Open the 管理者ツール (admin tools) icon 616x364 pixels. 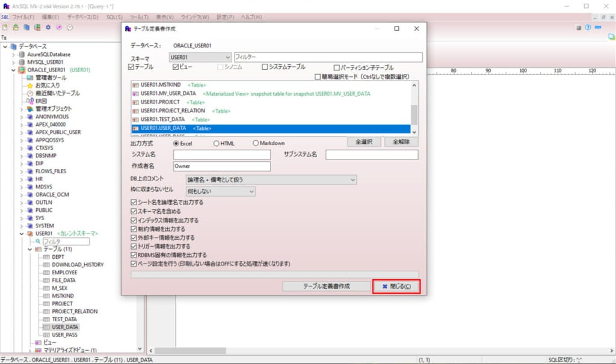[x=29, y=76]
